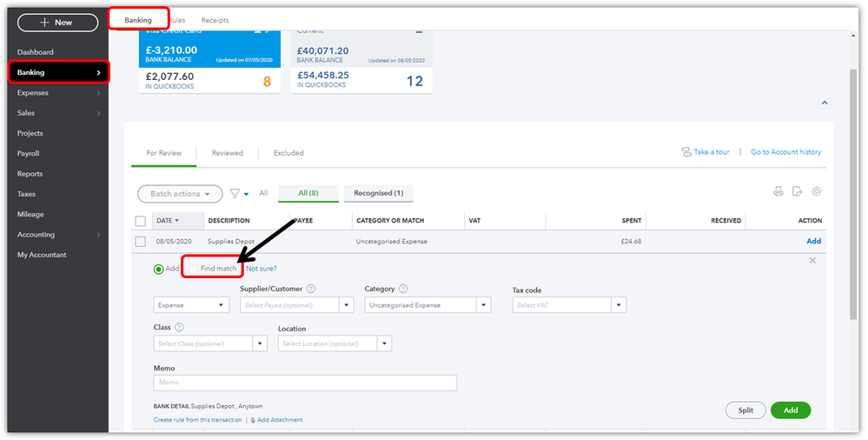Click the Uncategorised Expense table cell
This screenshot has height=440, width=868.
(391, 242)
